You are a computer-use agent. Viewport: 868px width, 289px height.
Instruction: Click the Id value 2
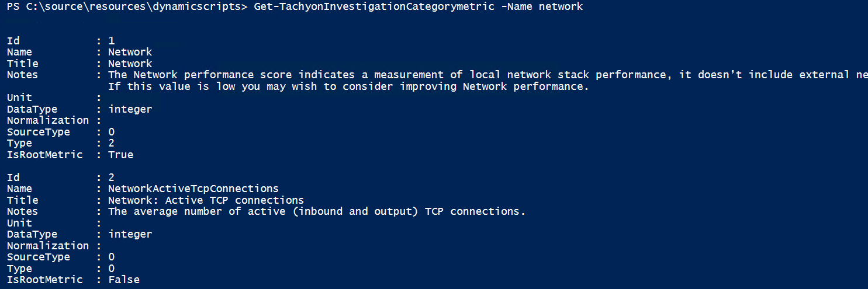pyautogui.click(x=112, y=177)
